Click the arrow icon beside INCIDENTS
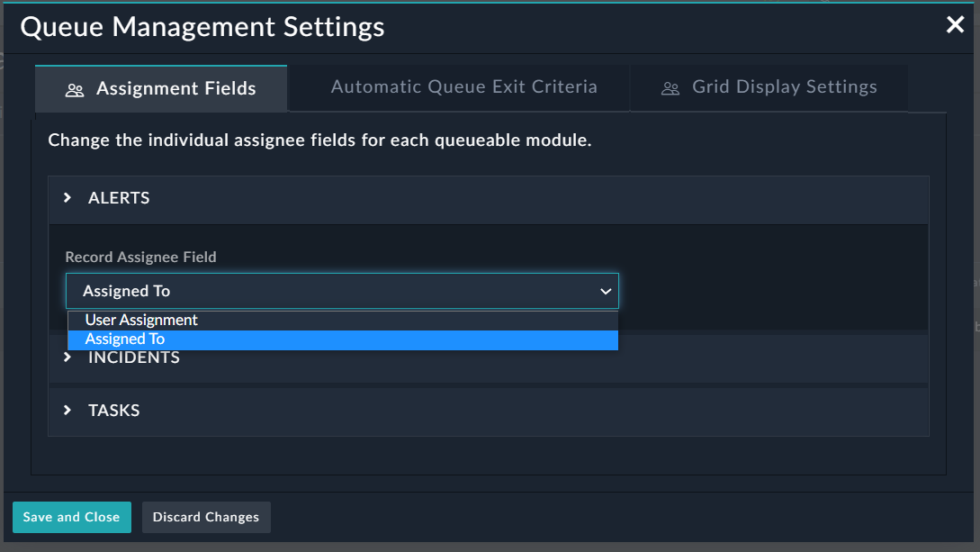Image resolution: width=980 pixels, height=552 pixels. pos(67,357)
